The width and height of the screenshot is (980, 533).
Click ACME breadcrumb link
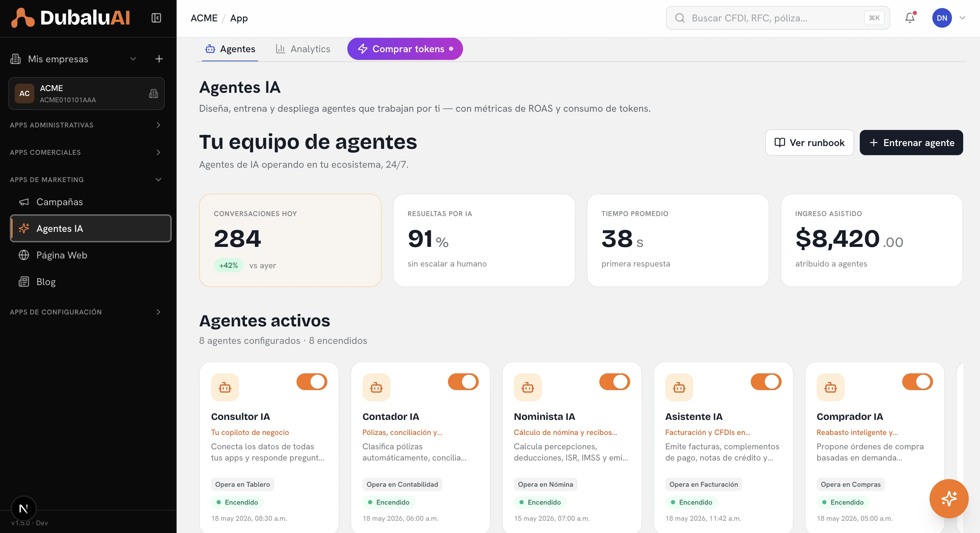pyautogui.click(x=204, y=18)
